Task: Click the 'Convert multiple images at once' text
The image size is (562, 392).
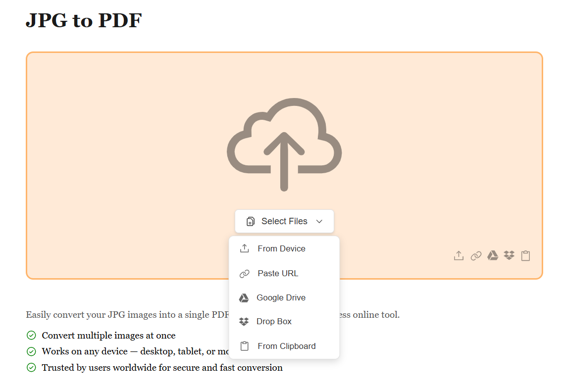Action: (x=108, y=336)
